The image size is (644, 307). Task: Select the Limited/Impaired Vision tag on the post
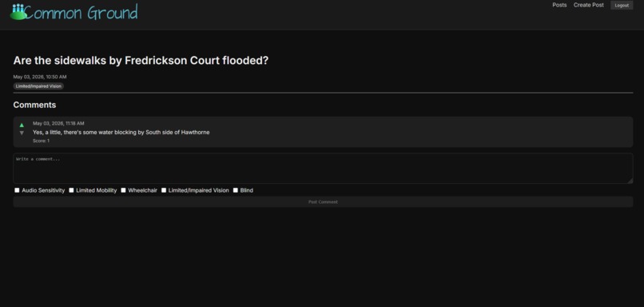point(38,86)
